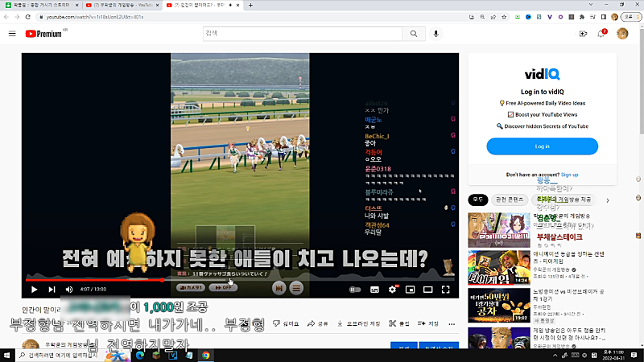Image resolution: width=644 pixels, height=362 pixels.
Task: Mute the video volume speaker icon
Action: coord(68,290)
